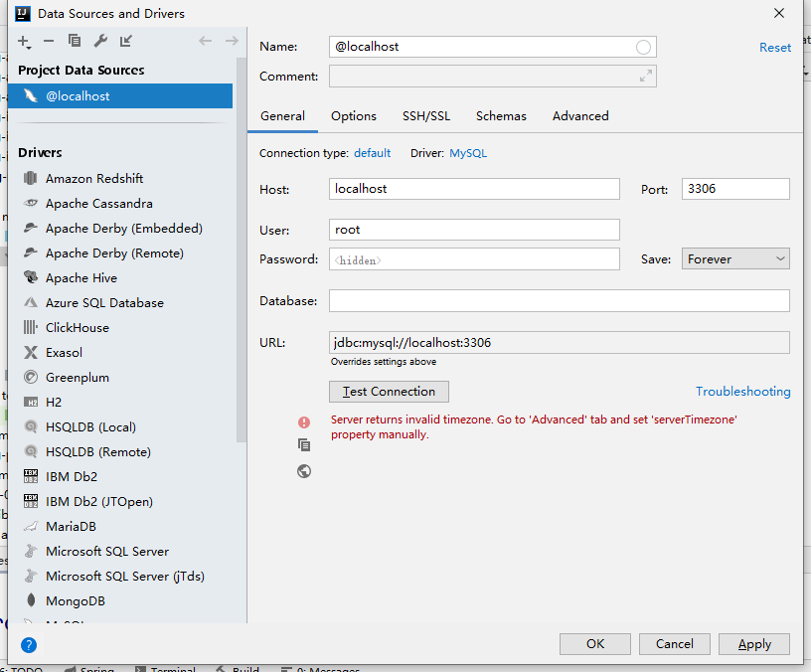
Task: Open the Advanced tab
Action: coord(580,116)
